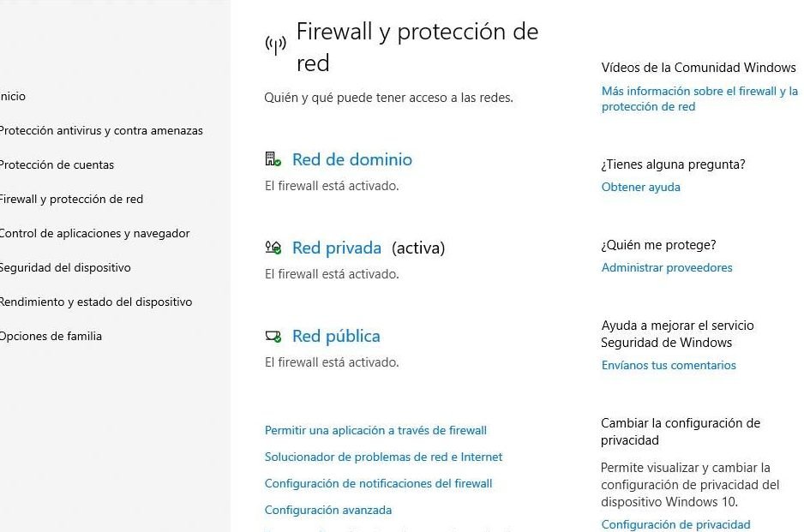Image resolution: width=804 pixels, height=532 pixels.
Task: Click Obtener ayuda link
Action: coord(640,187)
